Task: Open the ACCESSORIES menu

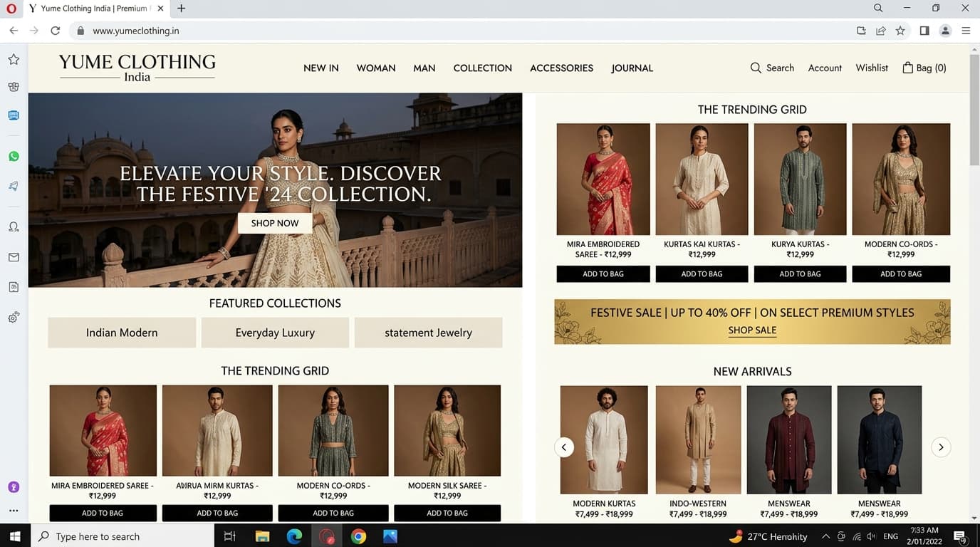Action: point(562,68)
